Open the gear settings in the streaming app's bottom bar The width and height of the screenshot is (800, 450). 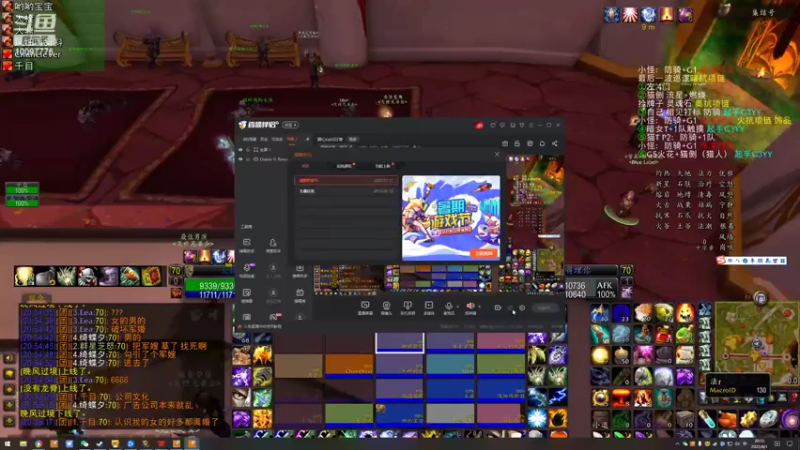coord(522,308)
